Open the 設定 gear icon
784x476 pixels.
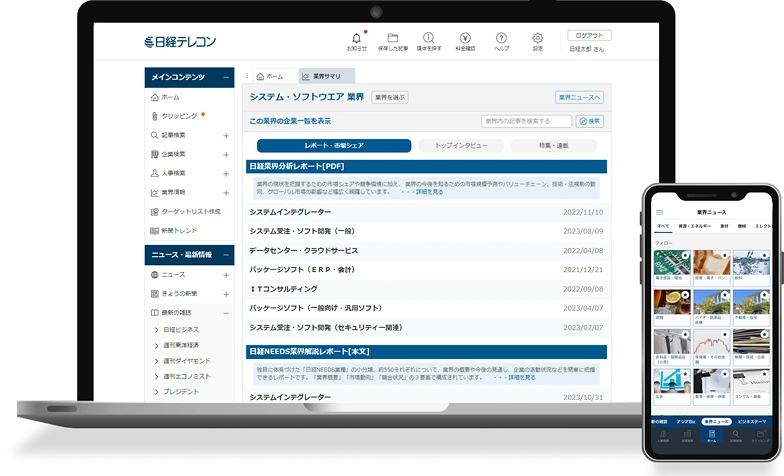tap(538, 38)
